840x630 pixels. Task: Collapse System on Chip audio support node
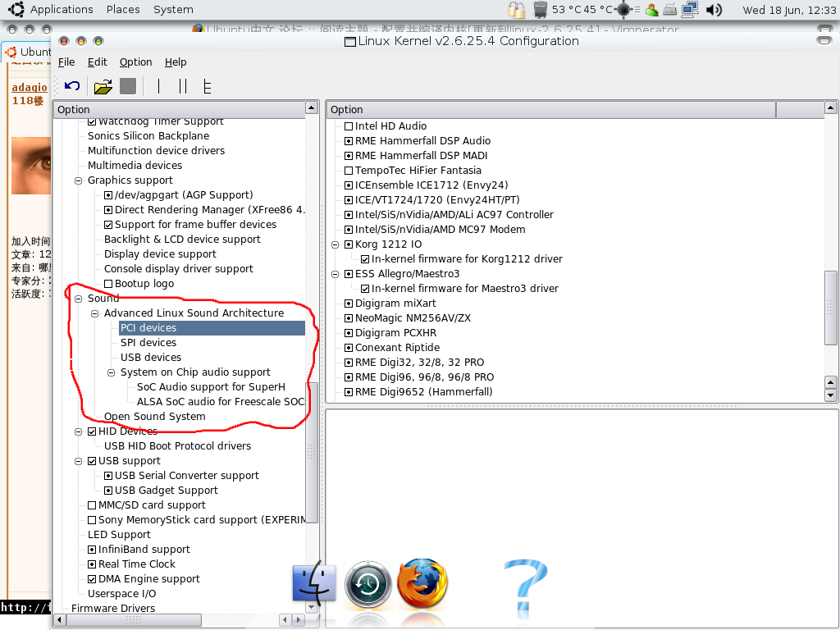[x=111, y=372]
